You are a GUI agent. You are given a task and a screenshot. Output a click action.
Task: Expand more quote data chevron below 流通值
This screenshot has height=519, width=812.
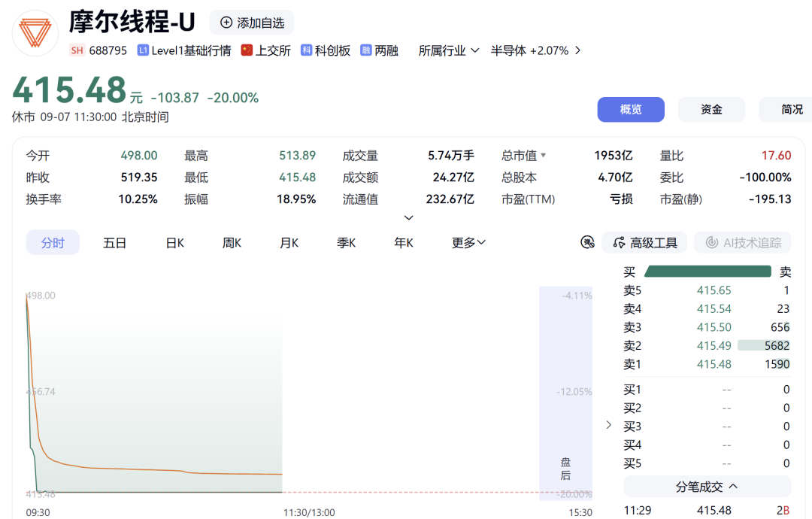[x=408, y=217]
